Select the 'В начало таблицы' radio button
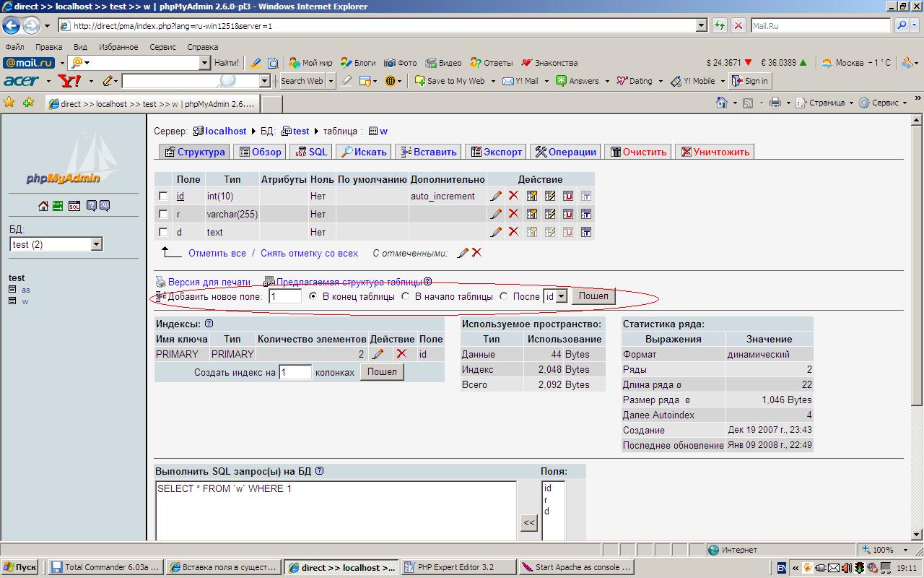This screenshot has height=578, width=924. coord(406,296)
